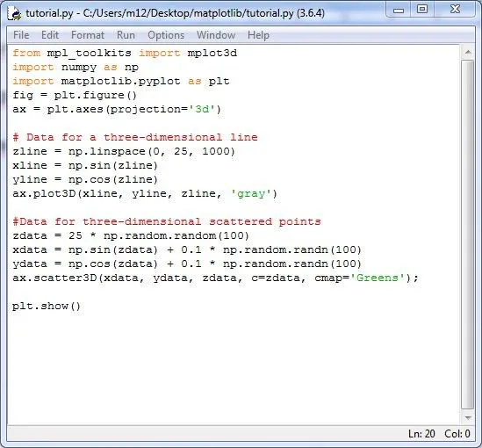The image size is (482, 448).
Task: Click the '# Data for a three-dimensional line' comment
Action: pyautogui.click(x=135, y=137)
